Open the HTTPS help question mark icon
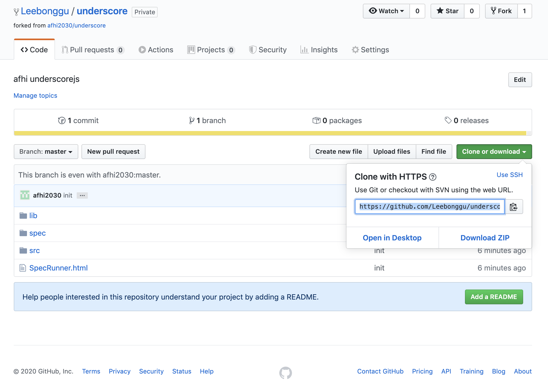Viewport: 548px width, 392px height. [x=433, y=177]
